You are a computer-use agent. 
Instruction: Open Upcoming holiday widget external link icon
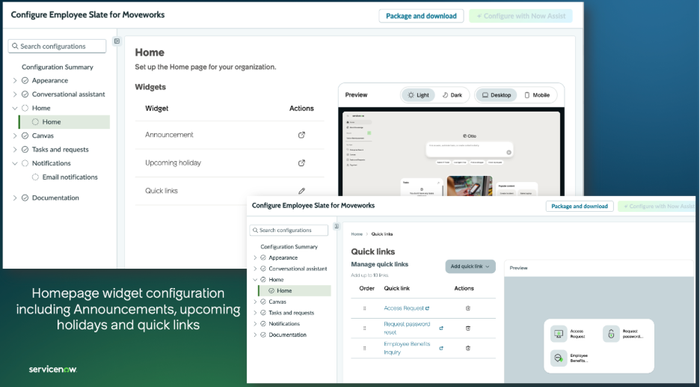301,163
